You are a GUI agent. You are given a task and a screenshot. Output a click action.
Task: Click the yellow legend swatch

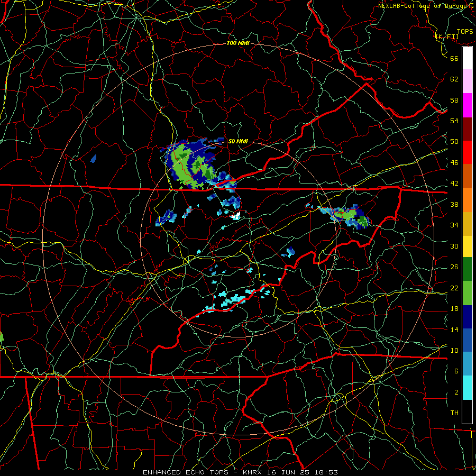[467, 246]
